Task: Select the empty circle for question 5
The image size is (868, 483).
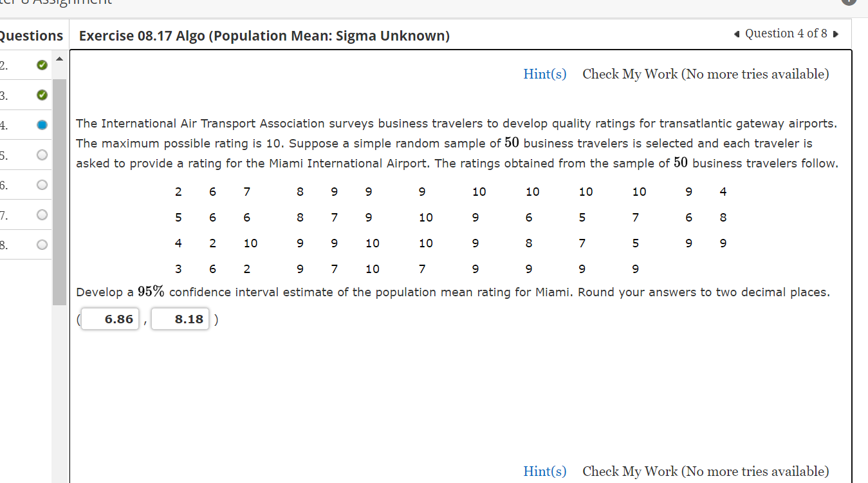Action: [x=42, y=155]
